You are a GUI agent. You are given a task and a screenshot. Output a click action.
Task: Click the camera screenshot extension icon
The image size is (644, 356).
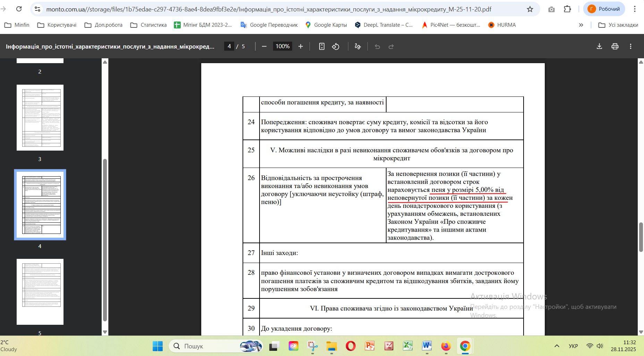pos(551,9)
